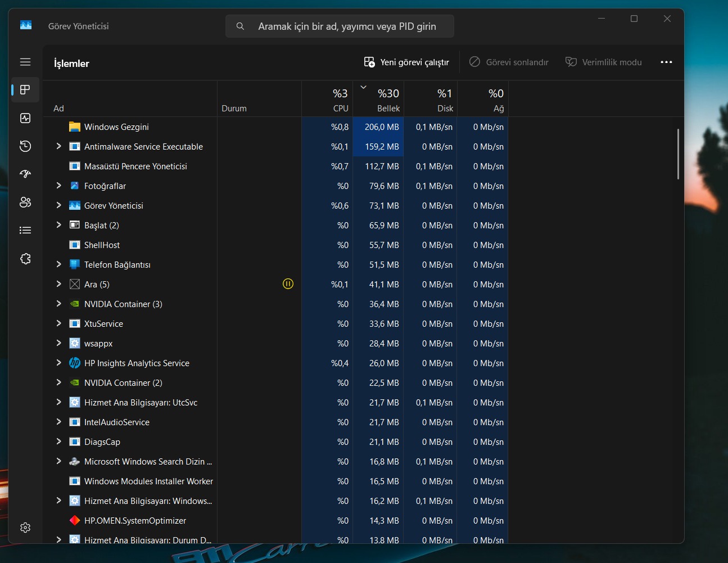Expand the Telefon Bağlantısı process
728x563 pixels.
58,264
